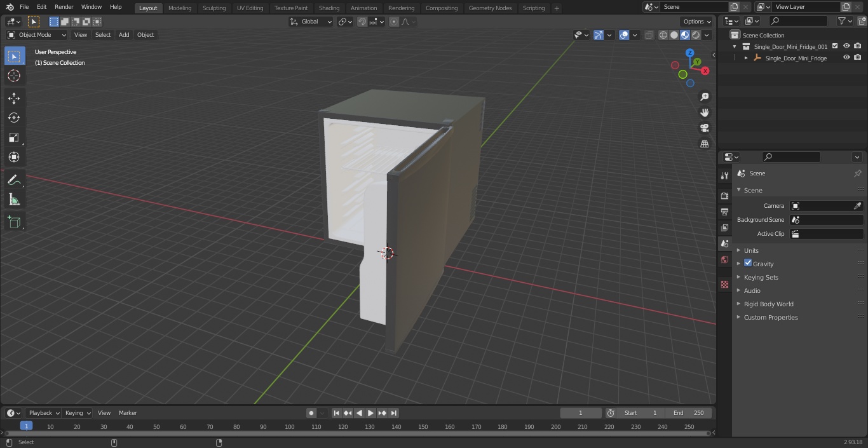Disable rendering of Single_Door_Mini_Fridge object
This screenshot has width=868, height=448.
(x=857, y=58)
